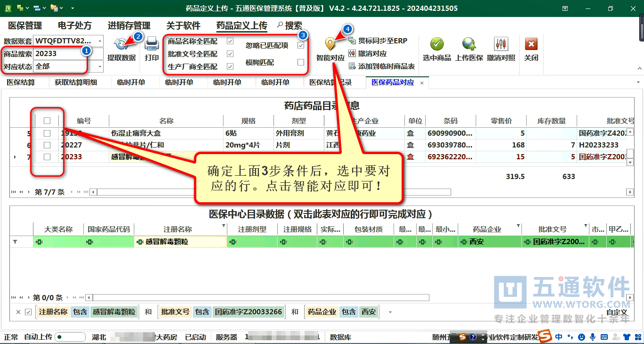Toggle the 自动上传 switch
The image size is (644, 344).
pos(70,337)
